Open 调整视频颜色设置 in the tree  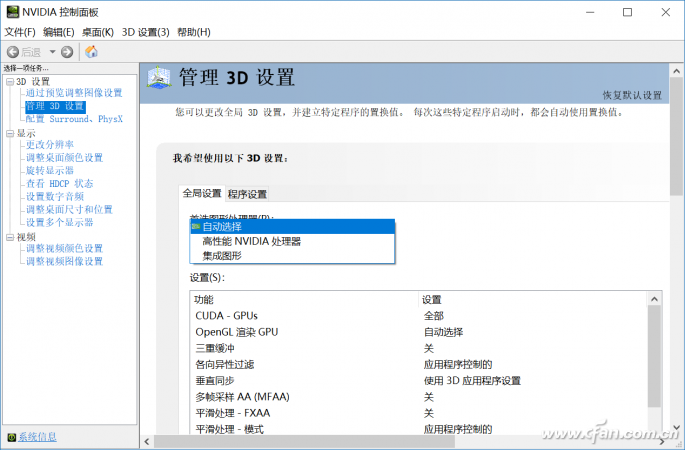coord(64,248)
